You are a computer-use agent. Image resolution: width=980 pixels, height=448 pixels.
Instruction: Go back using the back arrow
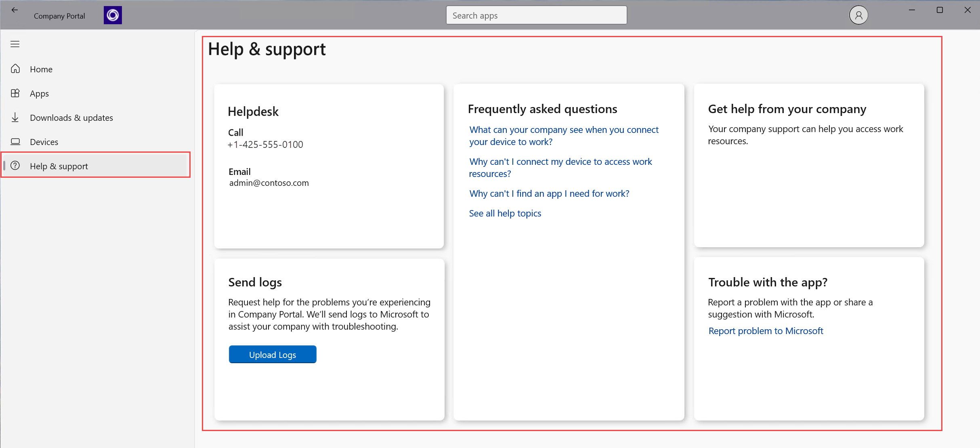(x=15, y=10)
